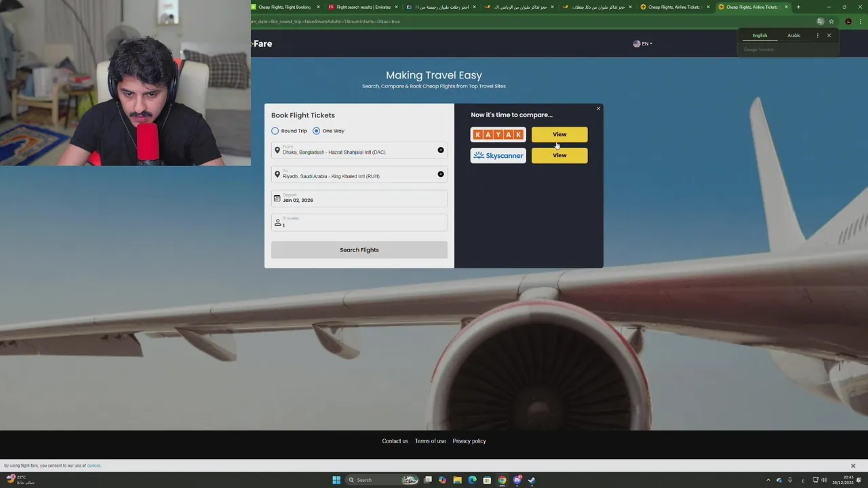Screen dimensions: 868x488
Task: Click the Fare site logo
Action: click(262, 43)
